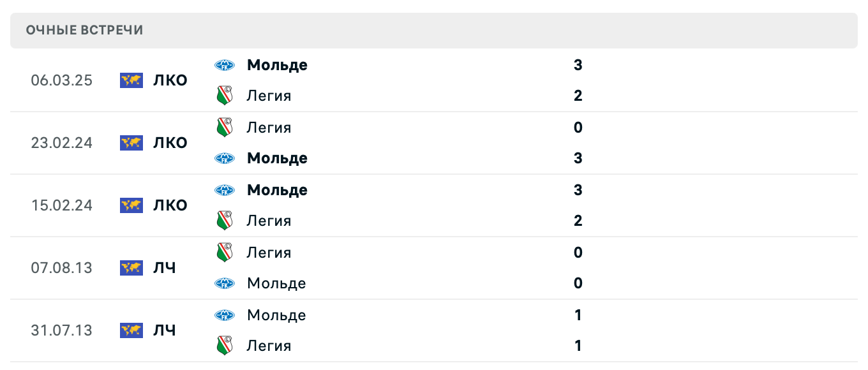Click Molde logo in 07.08.13 match
The width and height of the screenshot is (868, 370).
(224, 283)
